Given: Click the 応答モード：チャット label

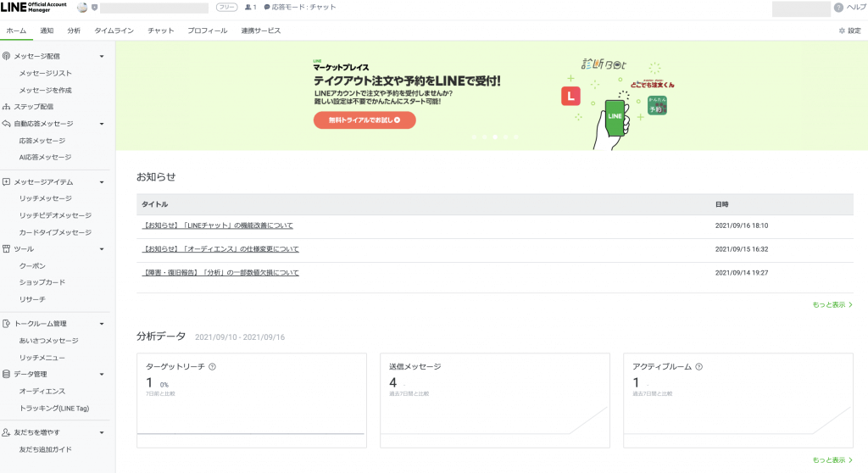Looking at the screenshot, I should coord(303,7).
